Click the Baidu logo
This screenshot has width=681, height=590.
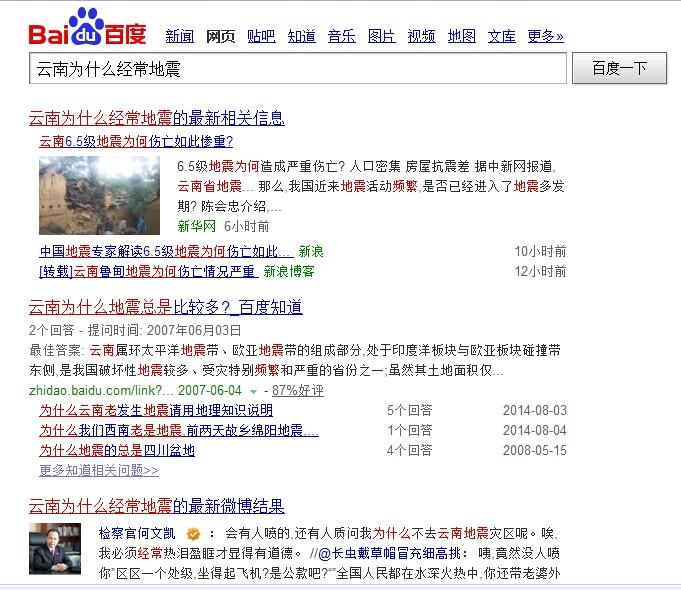pos(87,27)
